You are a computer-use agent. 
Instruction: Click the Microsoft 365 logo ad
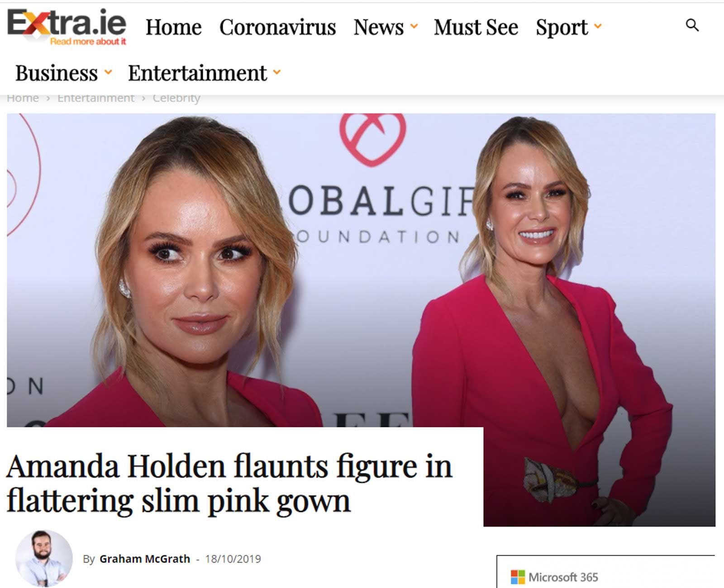pyautogui.click(x=554, y=577)
